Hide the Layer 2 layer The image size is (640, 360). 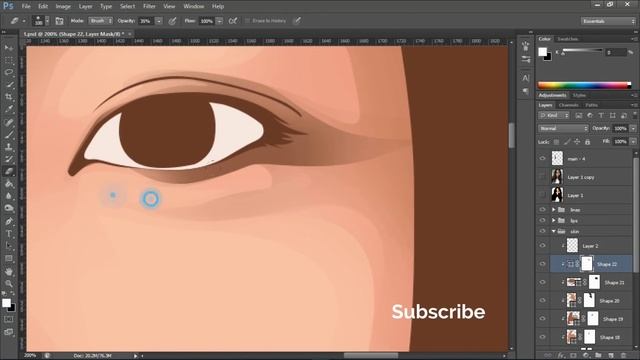coord(542,246)
